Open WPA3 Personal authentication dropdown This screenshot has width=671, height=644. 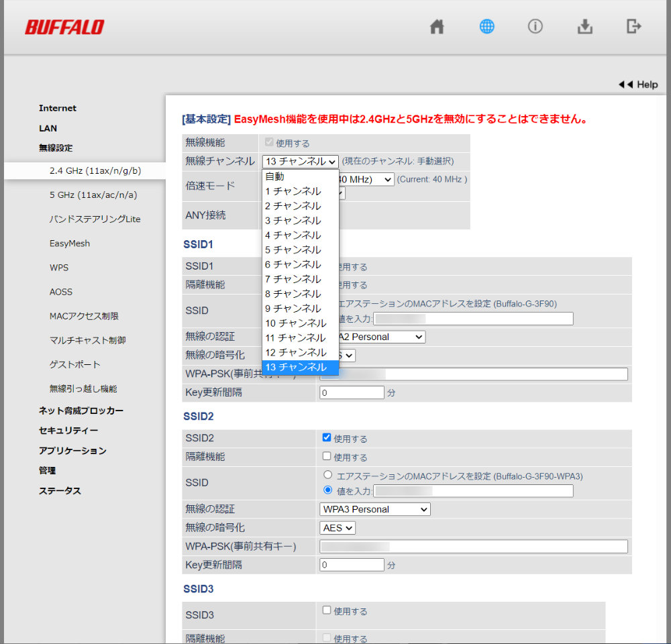coord(375,509)
